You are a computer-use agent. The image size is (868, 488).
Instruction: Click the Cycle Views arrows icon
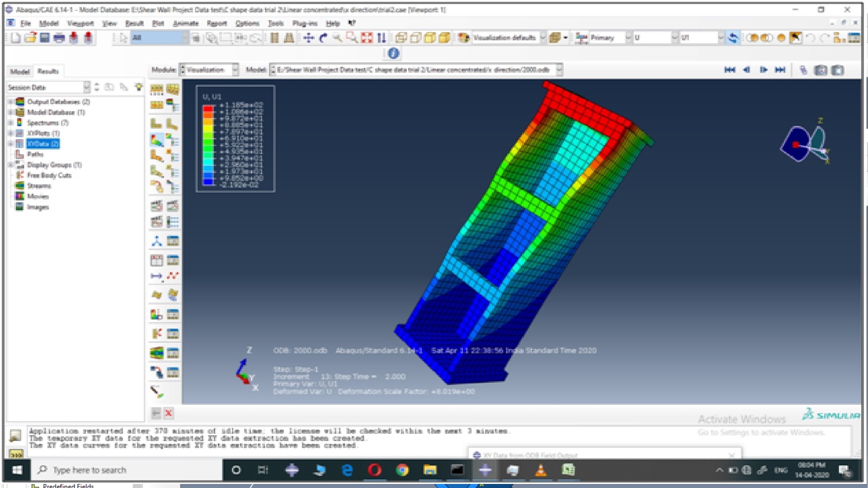(x=382, y=38)
